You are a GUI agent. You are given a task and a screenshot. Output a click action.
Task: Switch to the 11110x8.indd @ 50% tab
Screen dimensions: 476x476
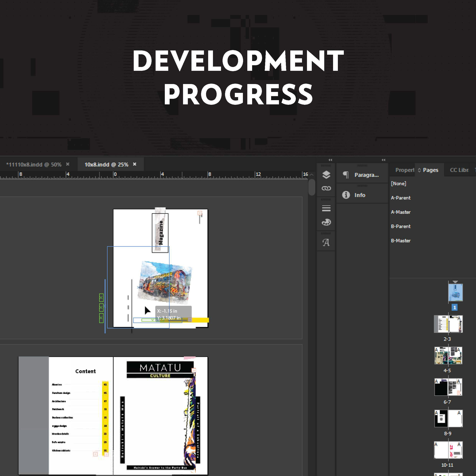pos(34,165)
